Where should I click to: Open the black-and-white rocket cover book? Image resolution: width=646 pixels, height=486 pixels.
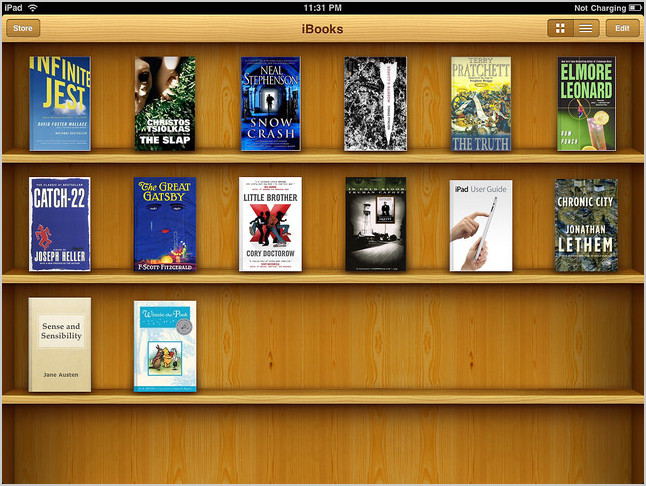point(375,104)
